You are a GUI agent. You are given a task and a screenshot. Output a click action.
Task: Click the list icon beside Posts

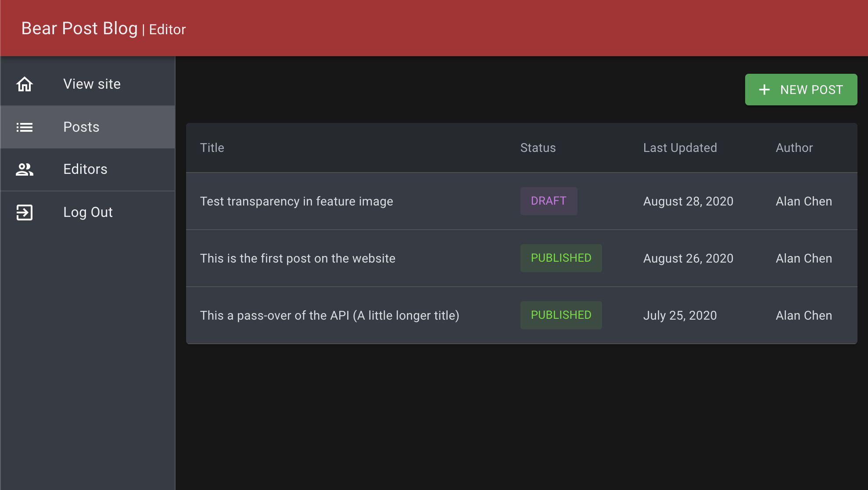pyautogui.click(x=25, y=127)
